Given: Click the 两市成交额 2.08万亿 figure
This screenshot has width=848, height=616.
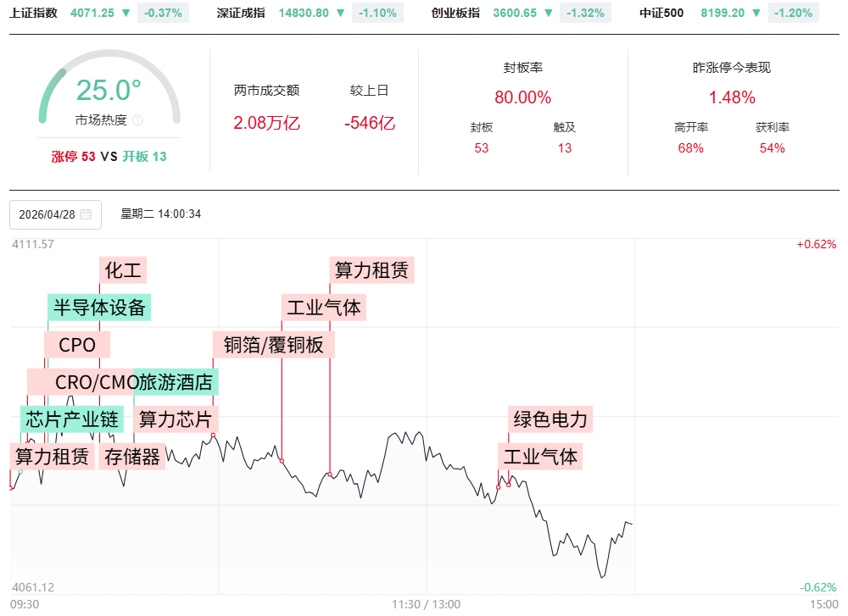Looking at the screenshot, I should click(266, 123).
